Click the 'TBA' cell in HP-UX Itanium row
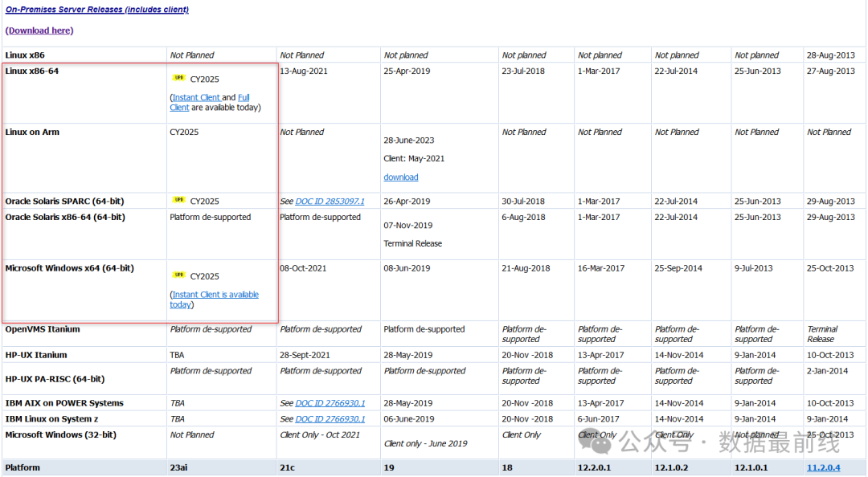The image size is (868, 477). coord(177,355)
